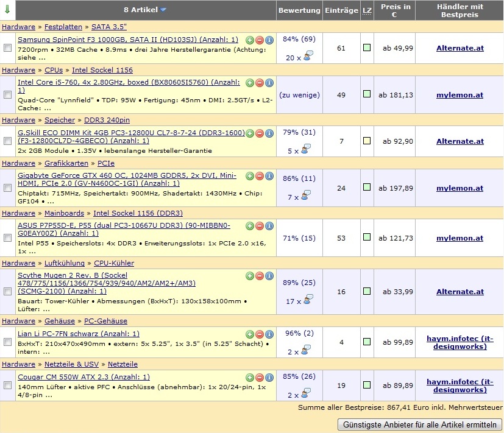Click red minus icon for Intel Core i5-760
The image size is (504, 433).
pos(260,83)
